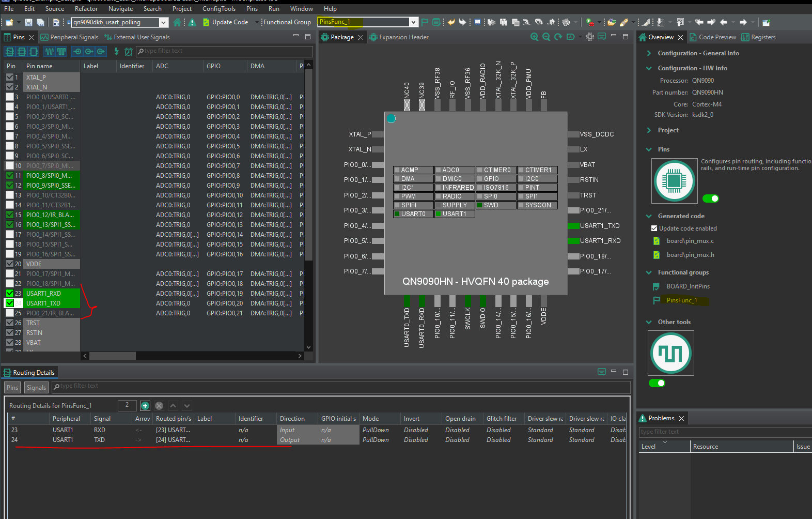Click the Pins tool chip icon
Screen dimensions: 812x519
pyautogui.click(x=674, y=181)
